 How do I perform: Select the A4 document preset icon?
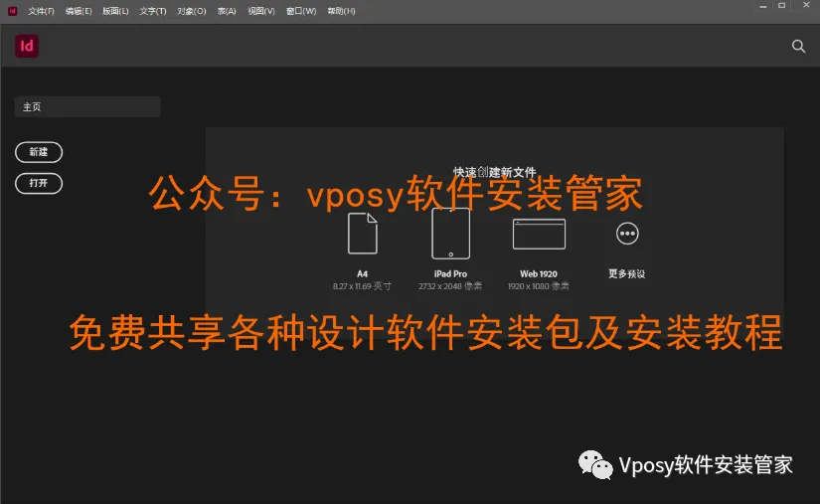363,234
